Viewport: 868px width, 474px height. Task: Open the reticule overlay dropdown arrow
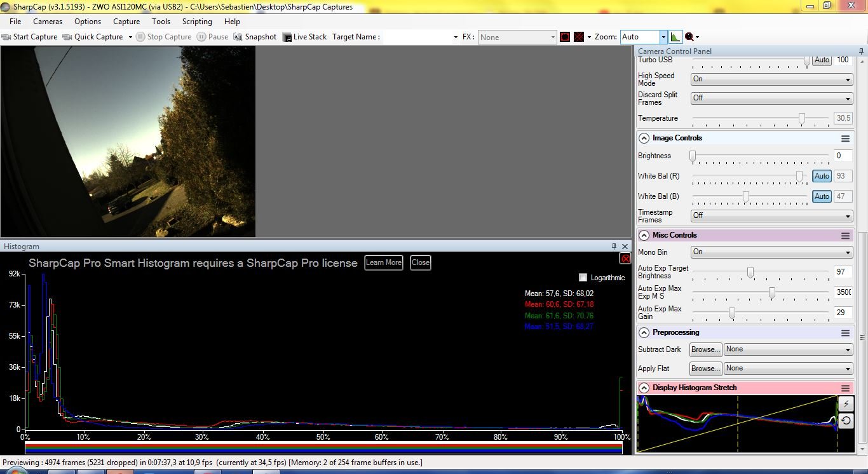[589, 37]
